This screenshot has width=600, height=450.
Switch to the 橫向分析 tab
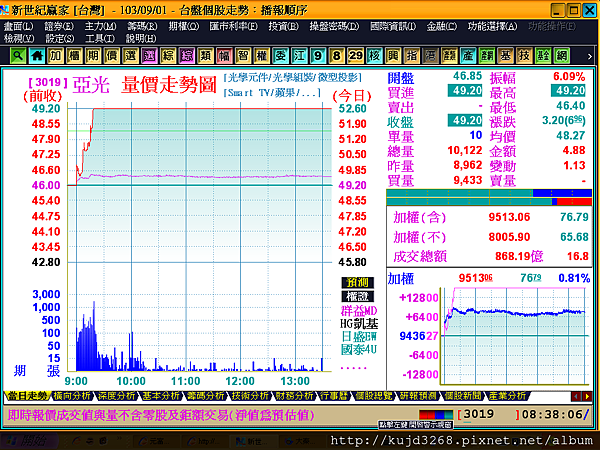(x=72, y=396)
